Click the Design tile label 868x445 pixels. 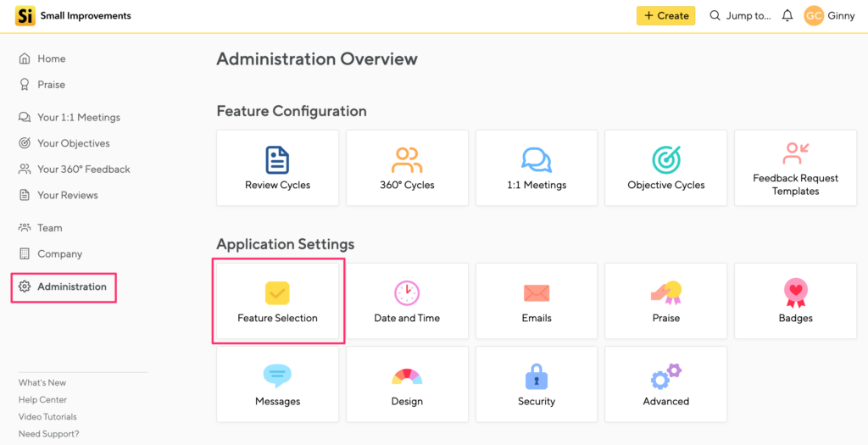(x=407, y=401)
